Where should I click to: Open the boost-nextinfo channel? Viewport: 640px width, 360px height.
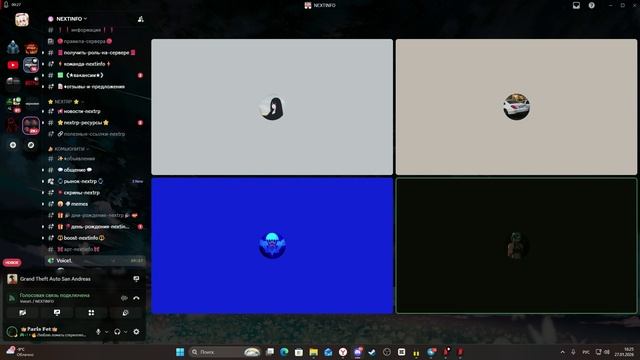(x=95, y=238)
